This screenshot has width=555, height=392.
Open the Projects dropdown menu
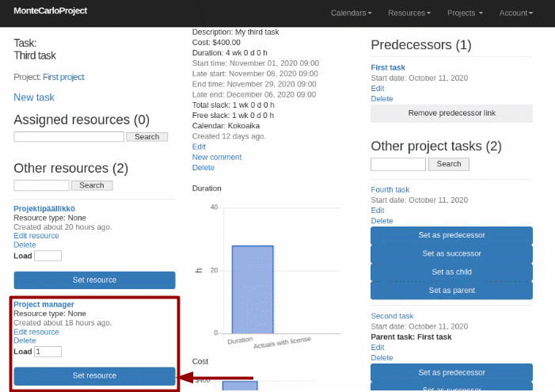point(465,13)
